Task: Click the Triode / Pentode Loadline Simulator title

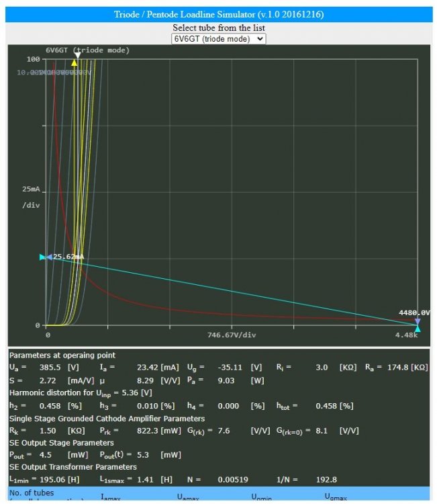Action: coord(218,15)
